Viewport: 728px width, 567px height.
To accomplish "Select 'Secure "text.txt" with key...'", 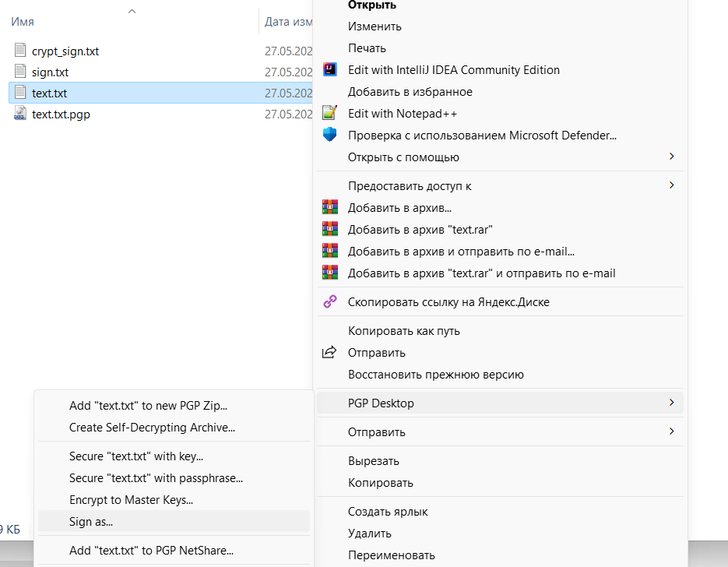I will (174, 456).
